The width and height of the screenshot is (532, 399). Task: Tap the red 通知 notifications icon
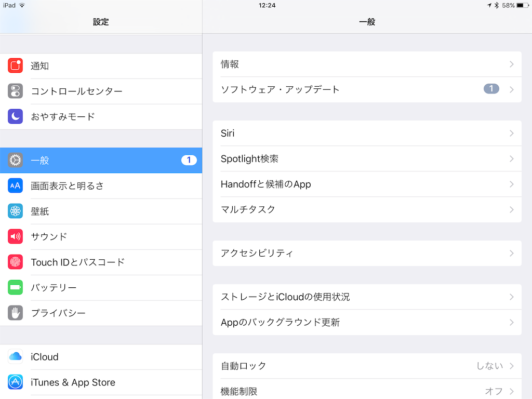tap(15, 66)
